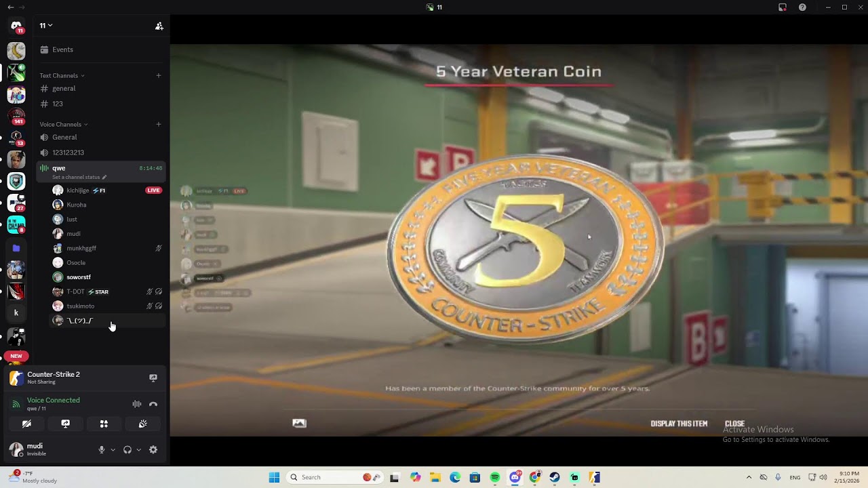The image size is (868, 488).
Task: Open activities launcher button
Action: pos(104,424)
